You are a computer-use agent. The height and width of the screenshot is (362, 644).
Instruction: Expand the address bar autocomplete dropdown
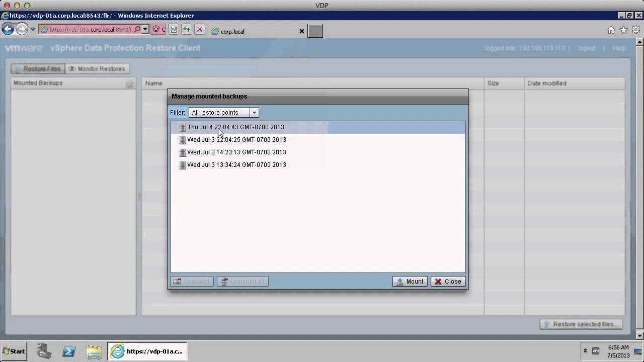click(x=145, y=29)
